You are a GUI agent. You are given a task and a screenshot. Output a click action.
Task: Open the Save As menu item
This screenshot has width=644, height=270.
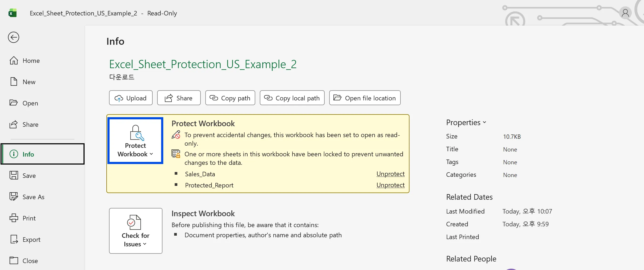click(33, 197)
